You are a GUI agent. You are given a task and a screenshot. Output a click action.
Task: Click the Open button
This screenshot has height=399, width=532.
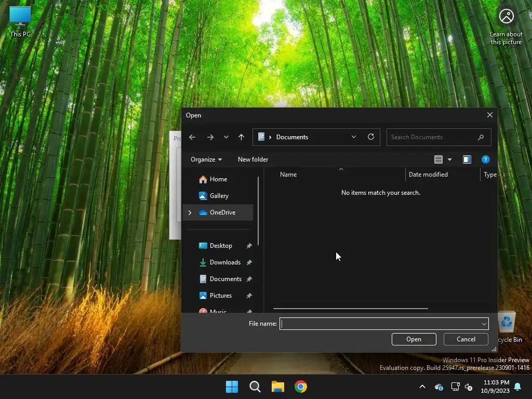click(414, 339)
